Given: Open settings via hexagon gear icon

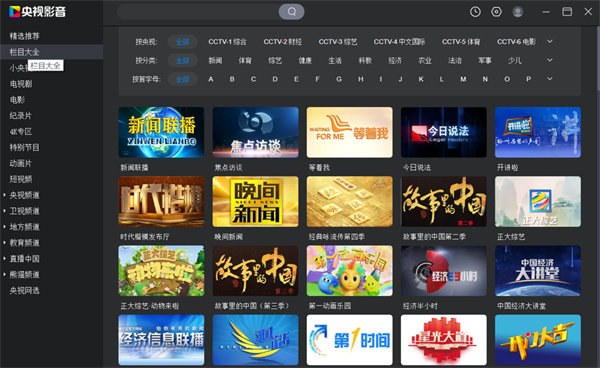Looking at the screenshot, I should point(496,12).
